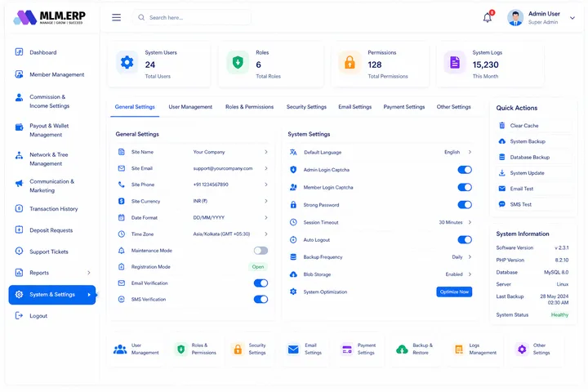Turn off Strong Password switch
The width and height of the screenshot is (588, 392).
point(465,204)
